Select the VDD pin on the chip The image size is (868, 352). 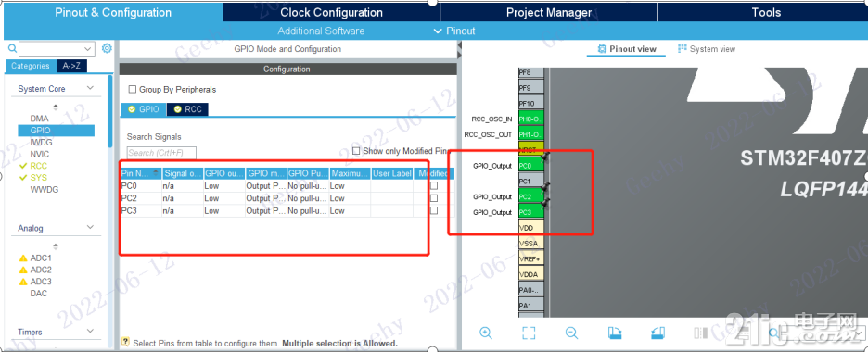pyautogui.click(x=530, y=227)
